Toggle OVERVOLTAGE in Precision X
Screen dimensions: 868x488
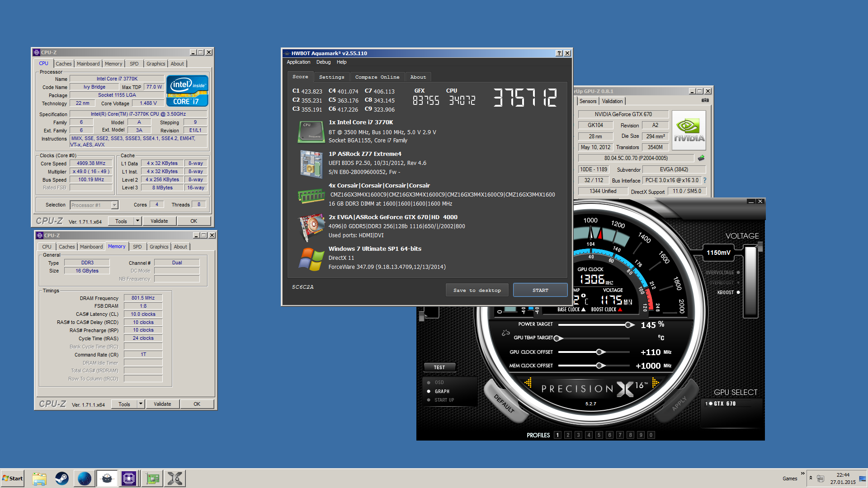[x=722, y=273]
